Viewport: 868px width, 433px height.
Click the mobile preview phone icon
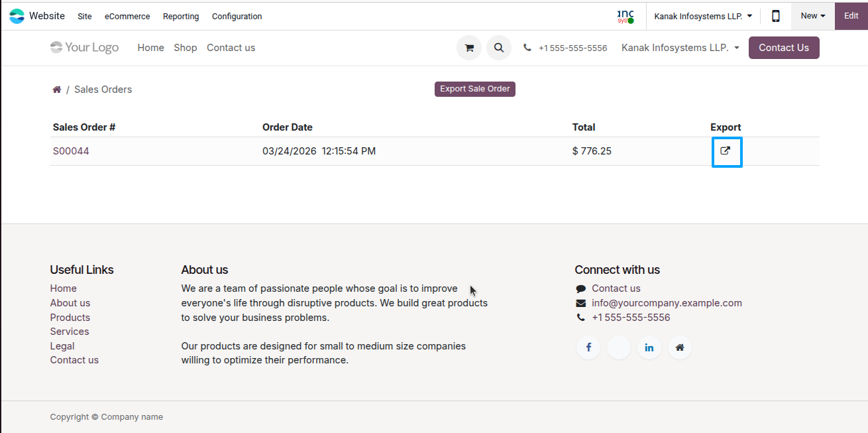point(776,16)
